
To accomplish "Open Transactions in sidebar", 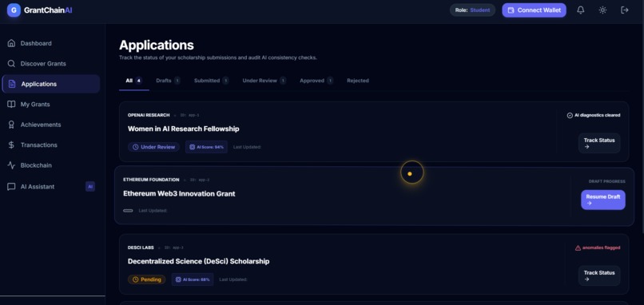I will click(51, 145).
